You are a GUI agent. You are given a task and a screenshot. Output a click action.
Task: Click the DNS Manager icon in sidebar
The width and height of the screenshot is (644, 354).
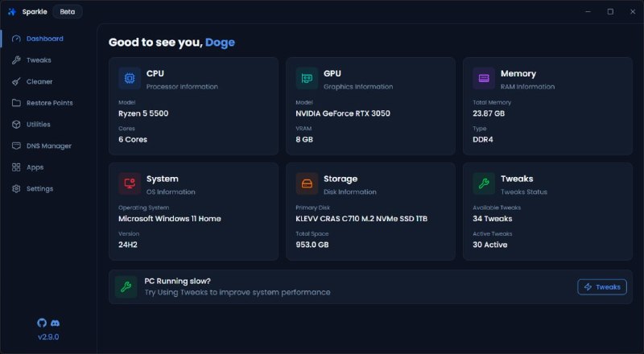coord(16,146)
